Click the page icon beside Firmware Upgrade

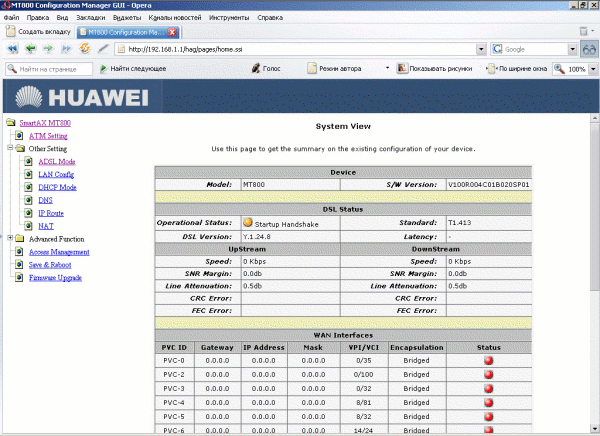pos(19,277)
